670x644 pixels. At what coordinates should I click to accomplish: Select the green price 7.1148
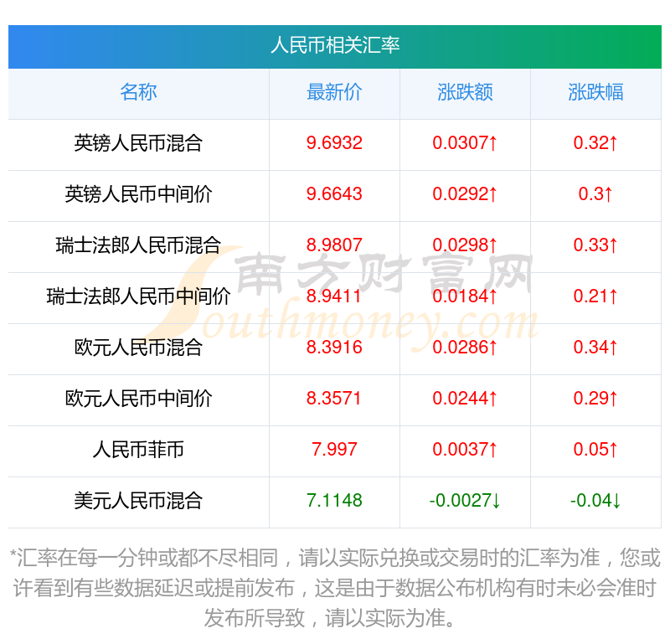(x=334, y=501)
